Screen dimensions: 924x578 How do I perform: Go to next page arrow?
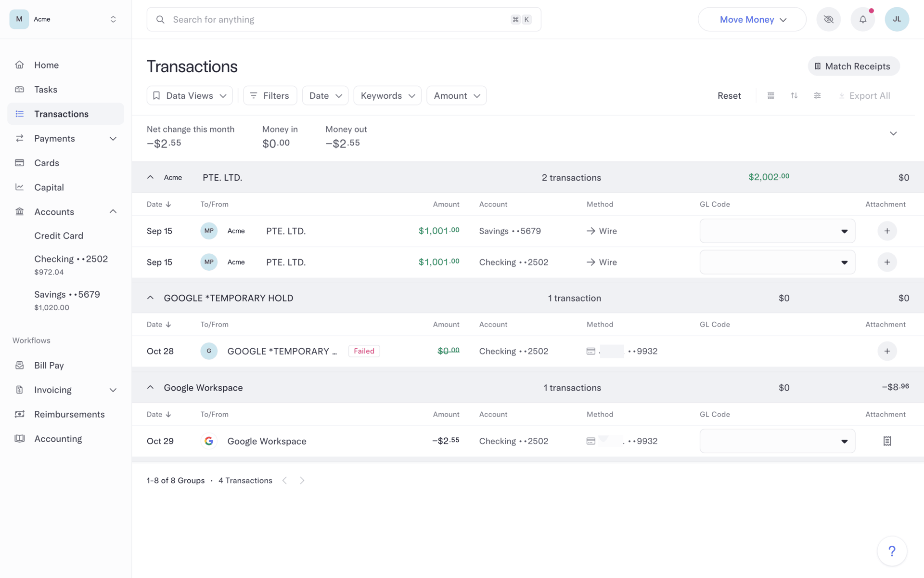tap(302, 480)
